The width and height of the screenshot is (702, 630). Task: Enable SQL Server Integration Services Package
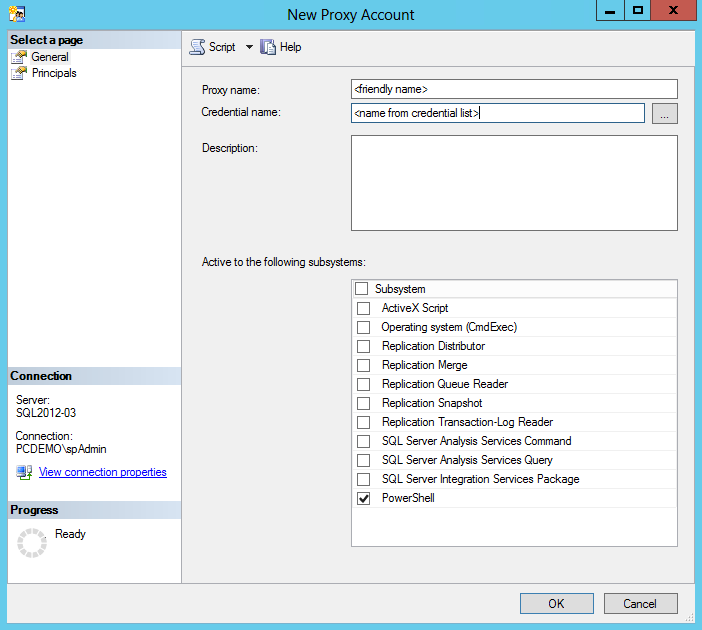point(364,479)
